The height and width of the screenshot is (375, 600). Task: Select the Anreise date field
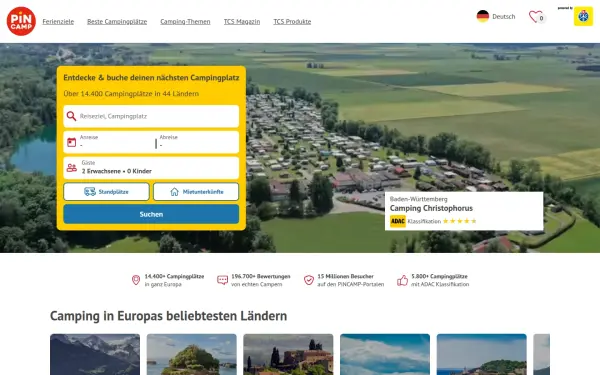(116, 142)
